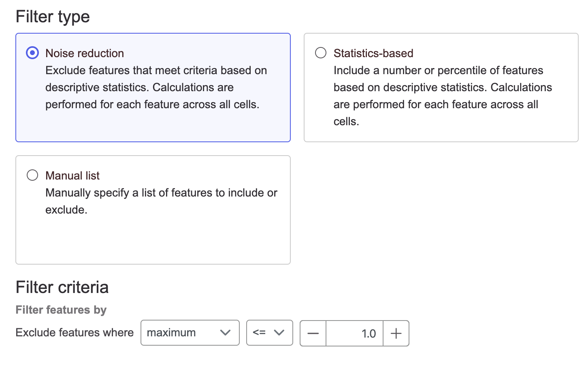588x372 pixels.
Task: Click the 'Filter criteria' heading
Action: (x=62, y=287)
